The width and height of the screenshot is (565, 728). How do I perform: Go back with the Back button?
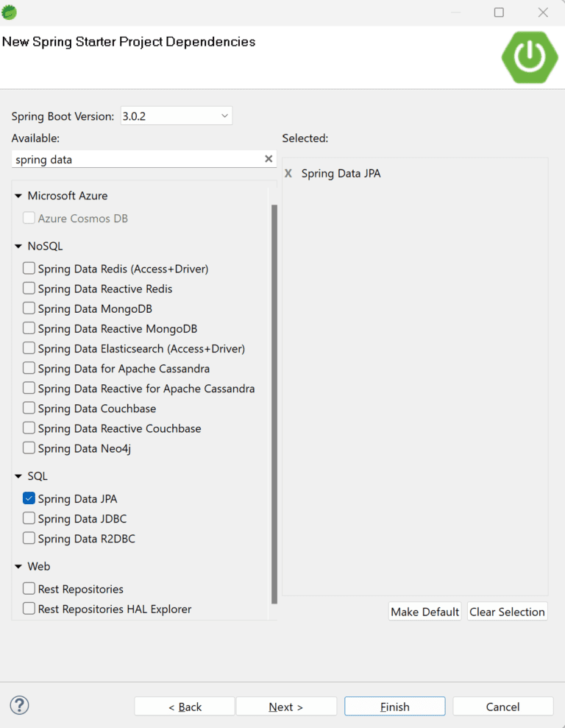point(184,706)
